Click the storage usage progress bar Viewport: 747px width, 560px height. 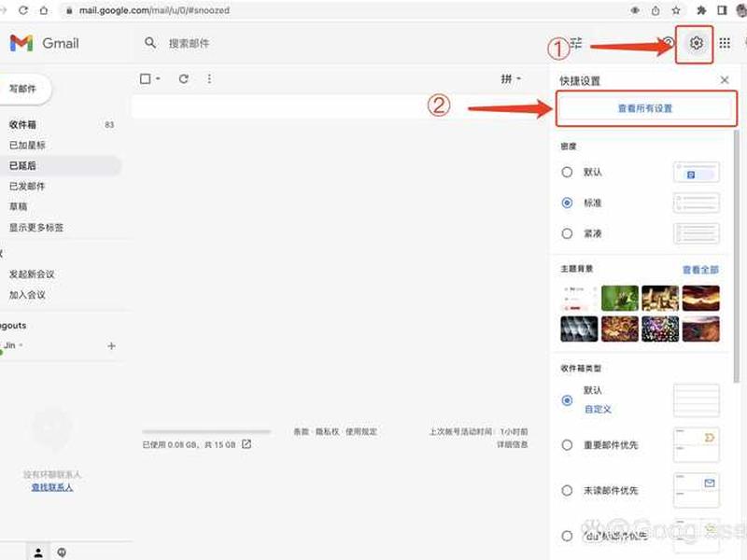tap(206, 432)
